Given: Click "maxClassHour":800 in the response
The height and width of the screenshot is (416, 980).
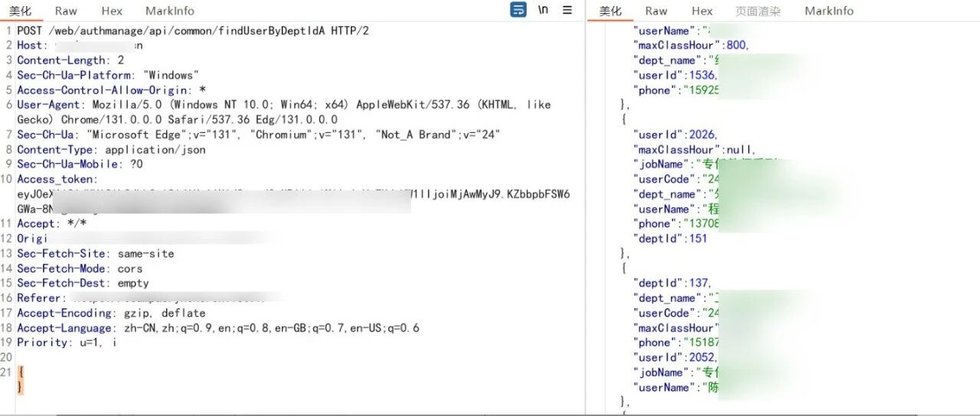Looking at the screenshot, I should (x=691, y=45).
